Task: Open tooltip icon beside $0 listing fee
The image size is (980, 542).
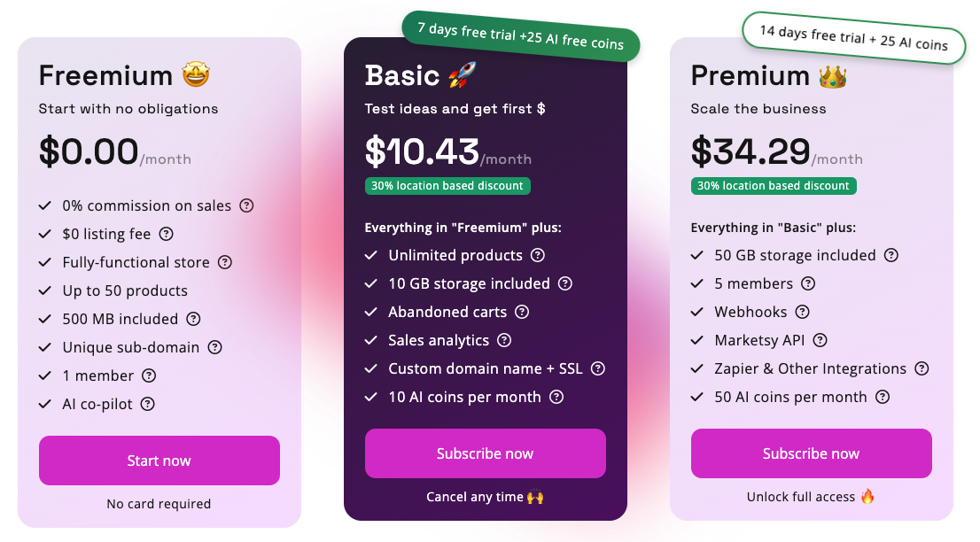Action: coord(166,234)
